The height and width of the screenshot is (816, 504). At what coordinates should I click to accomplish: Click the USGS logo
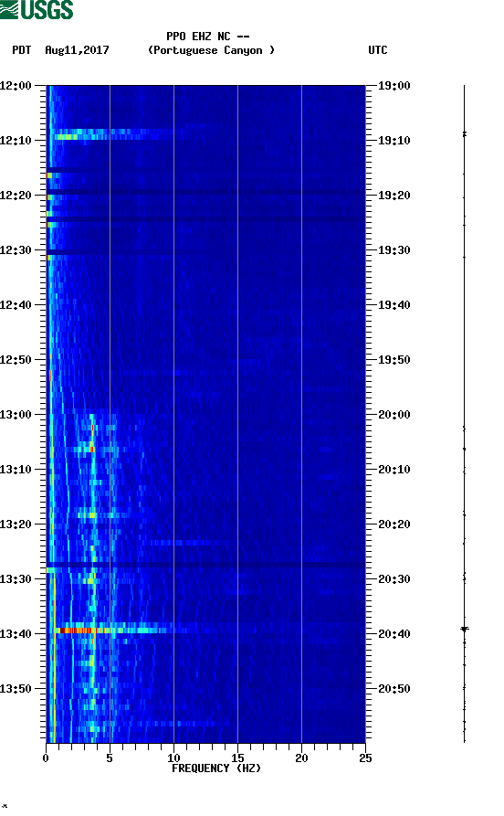37,9
